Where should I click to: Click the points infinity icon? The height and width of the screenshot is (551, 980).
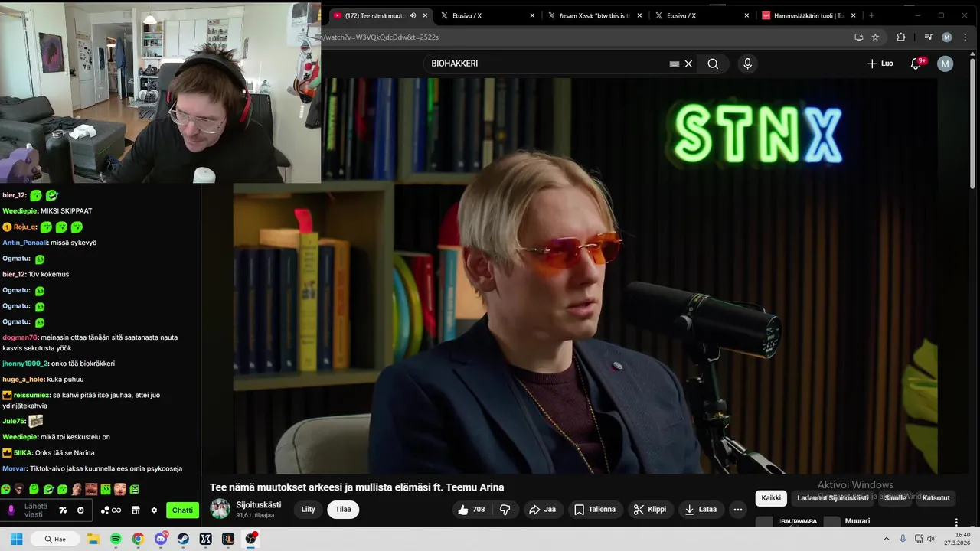pos(111,510)
